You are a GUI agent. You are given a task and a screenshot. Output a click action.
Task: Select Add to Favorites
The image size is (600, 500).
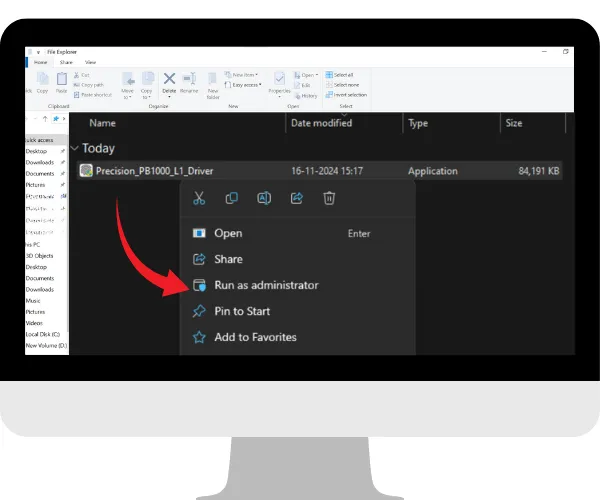tap(297, 337)
